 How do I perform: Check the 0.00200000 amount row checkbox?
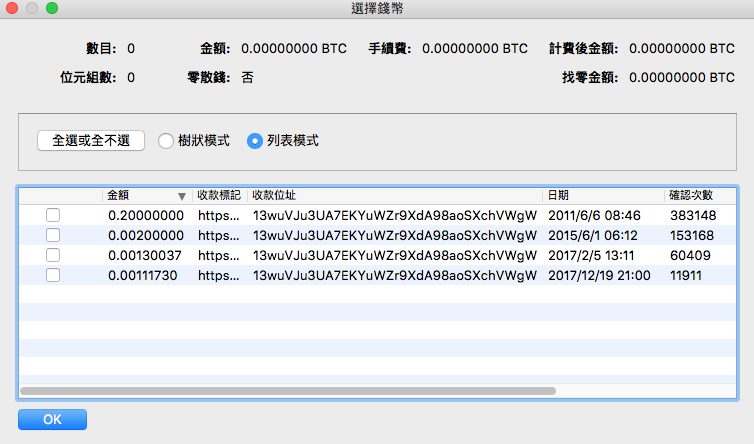[53, 235]
